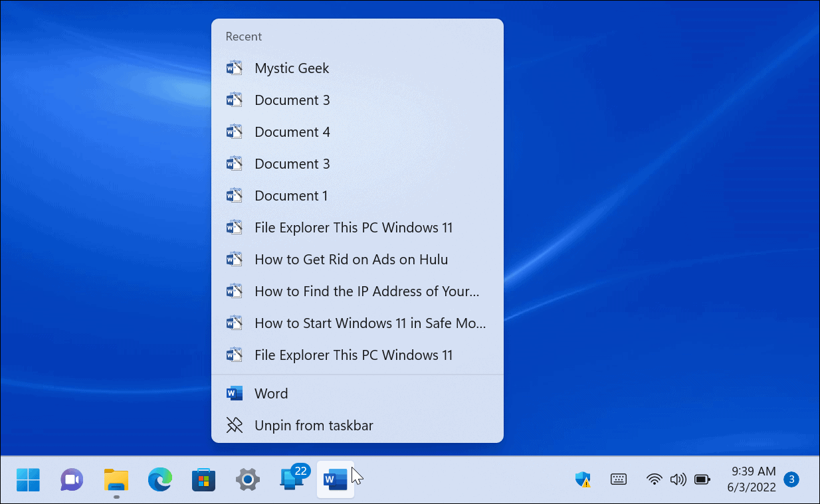Open File Explorer from the taskbar
Image resolution: width=820 pixels, height=504 pixels.
[x=116, y=479]
